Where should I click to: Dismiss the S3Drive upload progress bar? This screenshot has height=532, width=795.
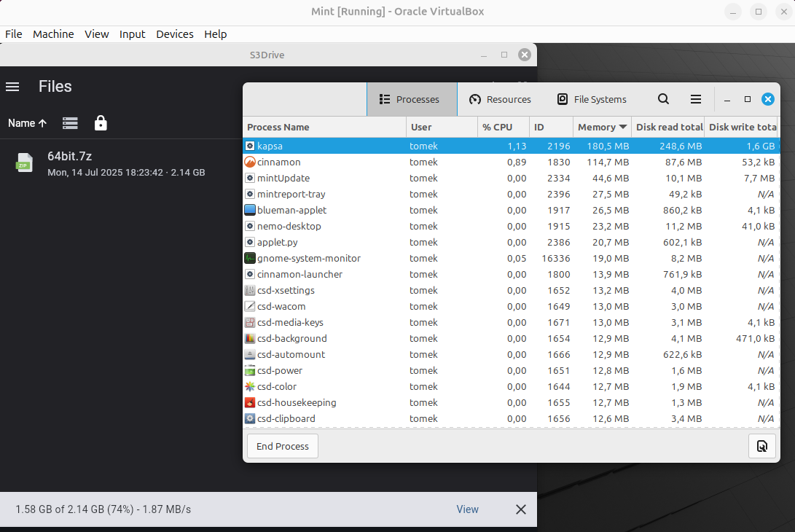(521, 509)
